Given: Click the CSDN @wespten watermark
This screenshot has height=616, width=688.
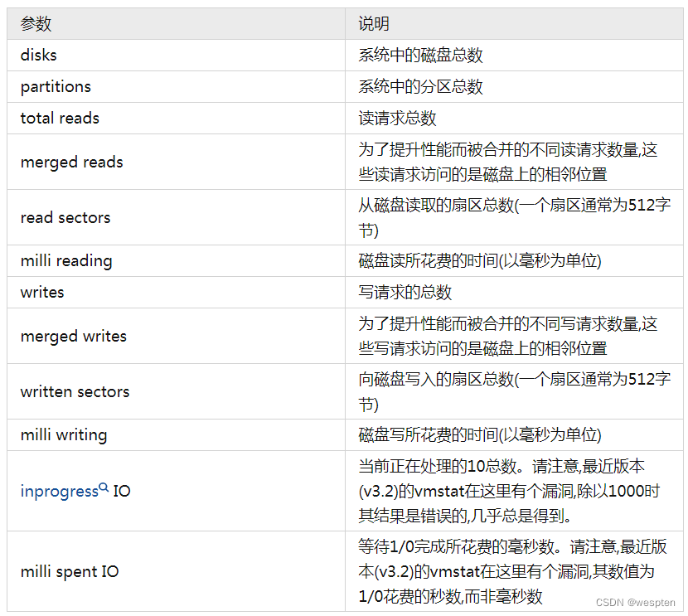Looking at the screenshot, I should 635,603.
